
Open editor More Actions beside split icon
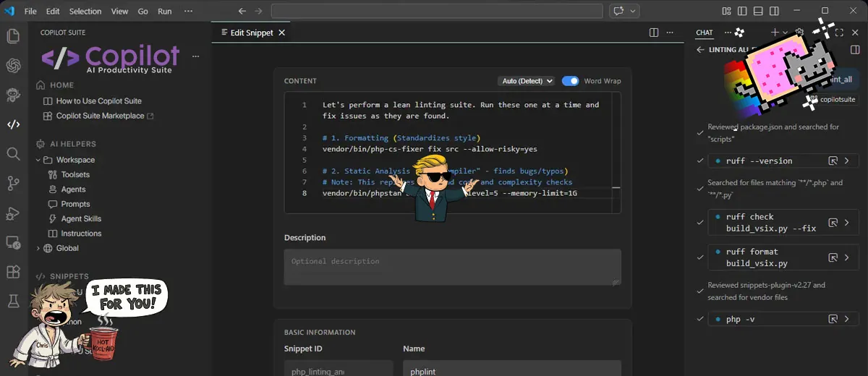pyautogui.click(x=671, y=33)
